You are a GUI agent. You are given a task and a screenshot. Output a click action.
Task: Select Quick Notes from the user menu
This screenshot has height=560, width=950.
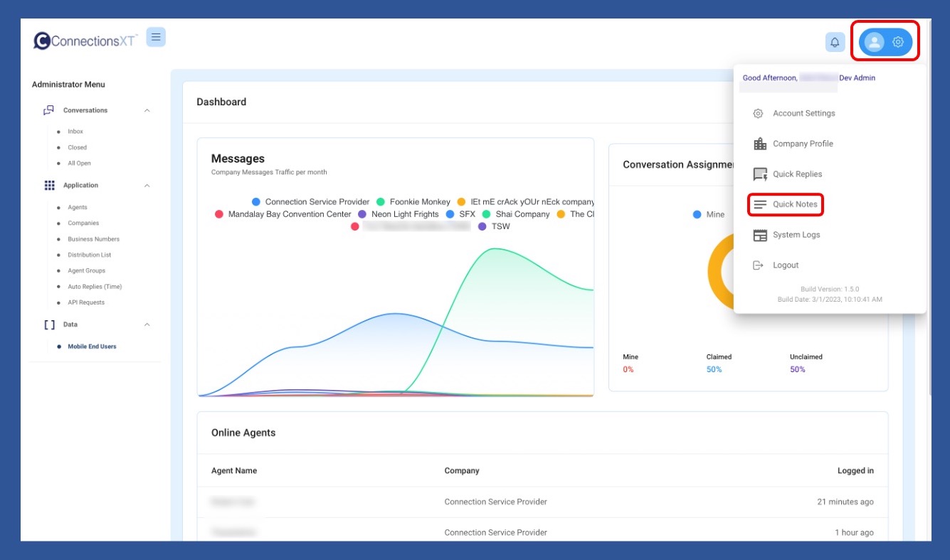tap(794, 204)
